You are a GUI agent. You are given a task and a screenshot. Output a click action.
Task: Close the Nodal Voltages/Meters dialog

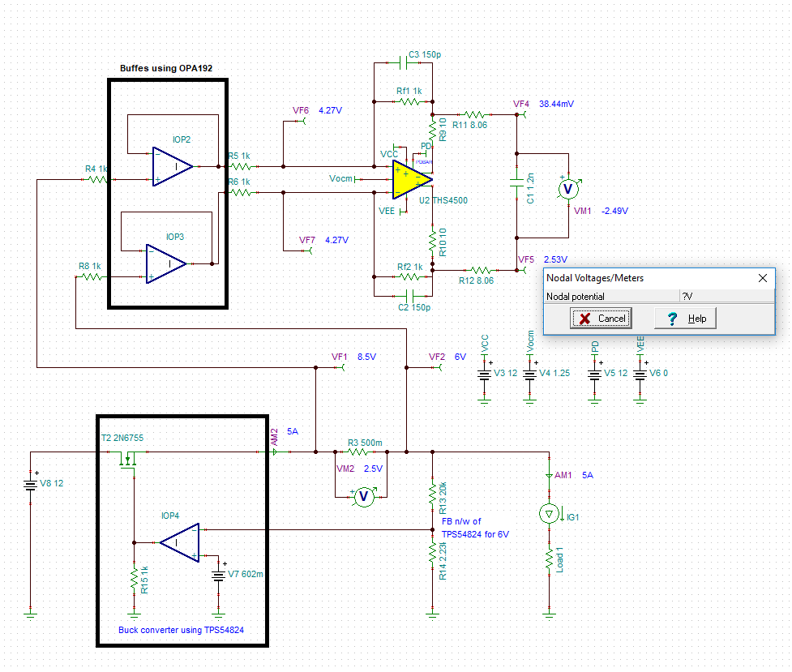pyautogui.click(x=763, y=278)
